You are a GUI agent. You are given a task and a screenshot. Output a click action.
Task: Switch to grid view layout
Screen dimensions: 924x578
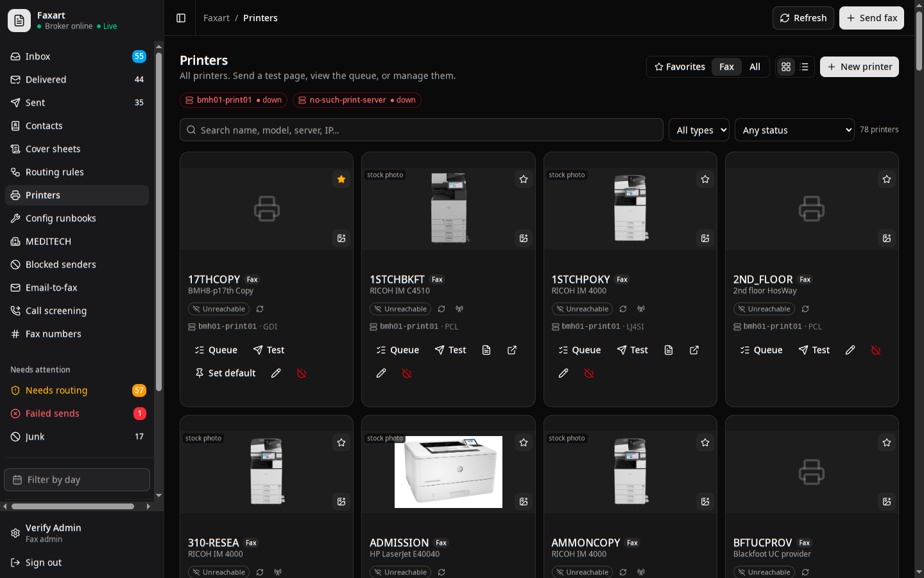pyautogui.click(x=786, y=67)
